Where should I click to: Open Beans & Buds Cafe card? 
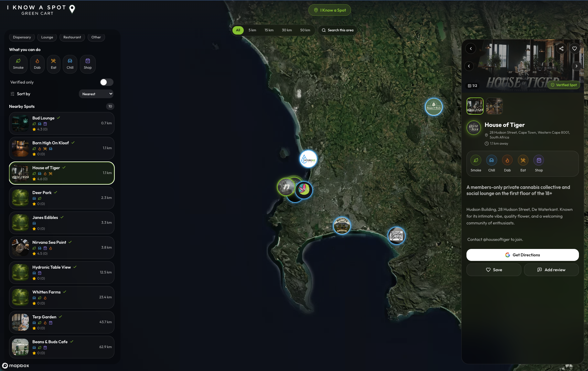click(62, 347)
